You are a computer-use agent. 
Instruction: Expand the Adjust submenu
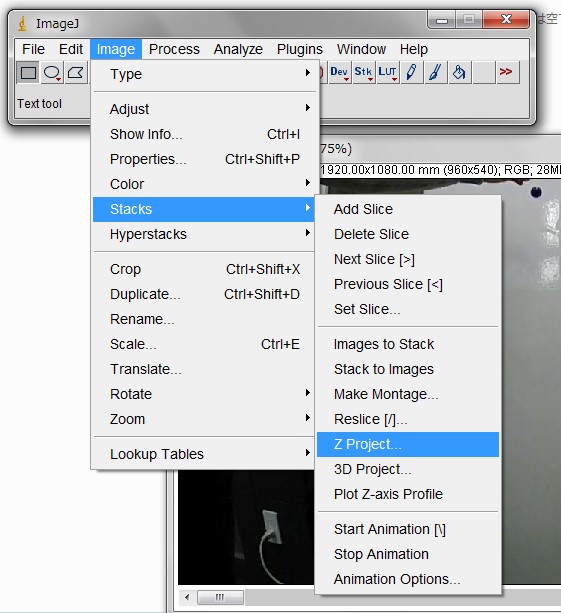(203, 109)
